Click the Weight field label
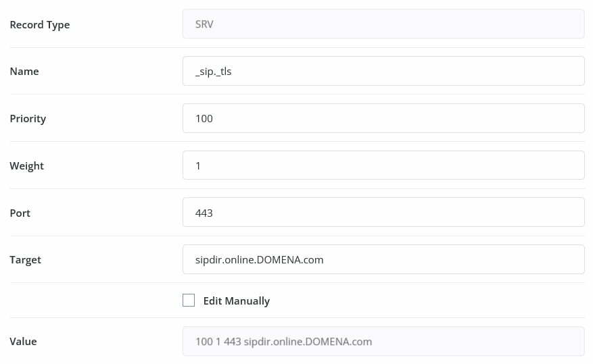The width and height of the screenshot is (593, 364). pos(26,166)
